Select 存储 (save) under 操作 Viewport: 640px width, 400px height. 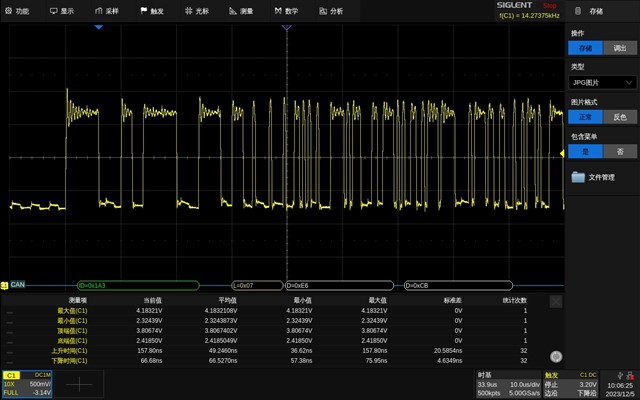[585, 48]
